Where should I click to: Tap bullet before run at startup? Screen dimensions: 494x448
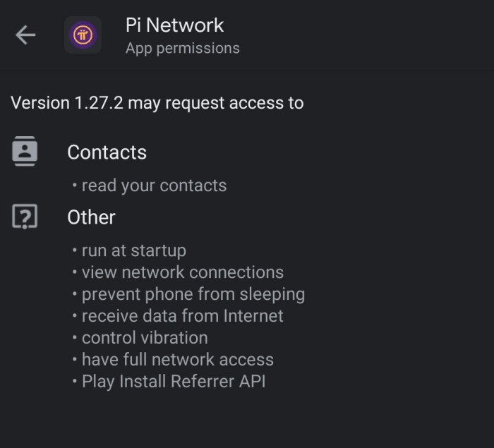tap(75, 250)
